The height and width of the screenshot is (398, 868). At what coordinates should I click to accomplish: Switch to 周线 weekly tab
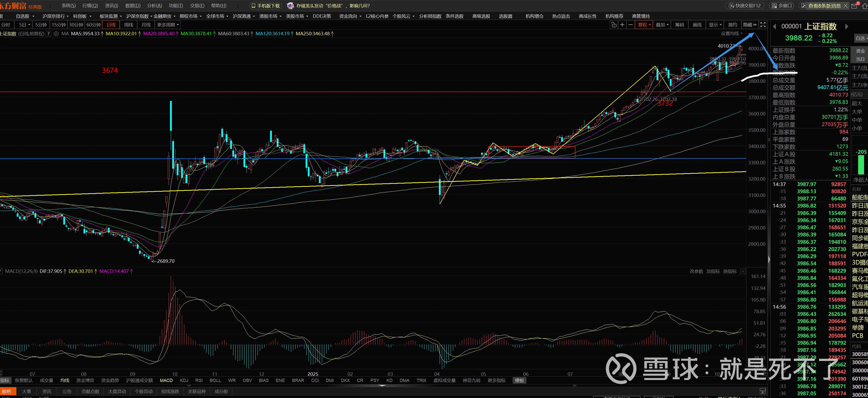click(x=128, y=25)
